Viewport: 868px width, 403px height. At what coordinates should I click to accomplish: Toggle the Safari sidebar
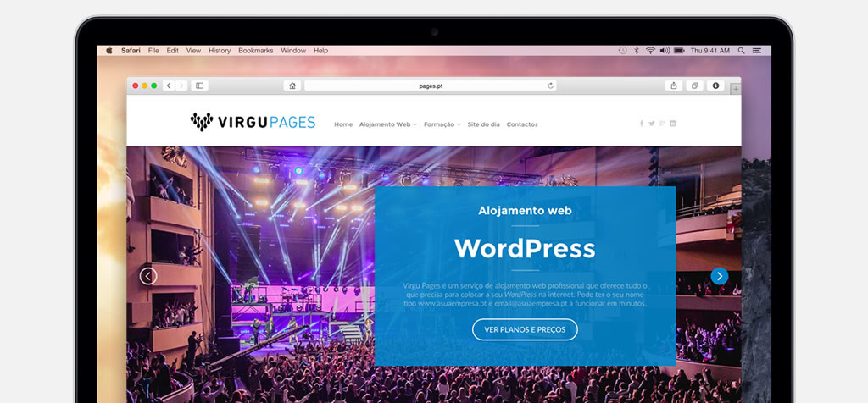point(199,86)
